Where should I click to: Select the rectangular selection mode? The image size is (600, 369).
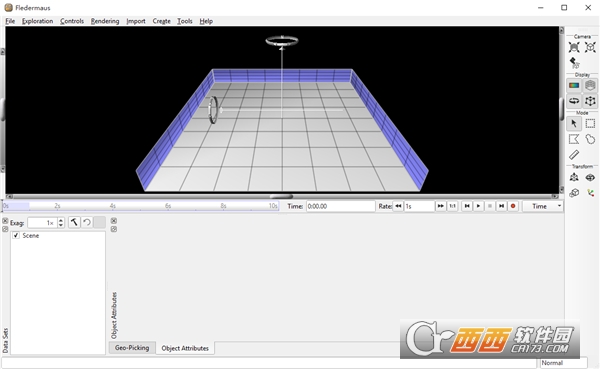tap(590, 124)
